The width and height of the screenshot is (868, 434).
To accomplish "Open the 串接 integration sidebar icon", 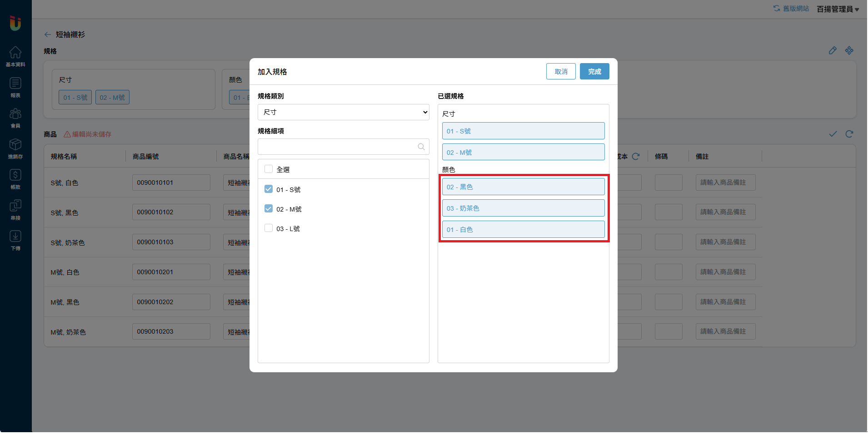I will (15, 210).
